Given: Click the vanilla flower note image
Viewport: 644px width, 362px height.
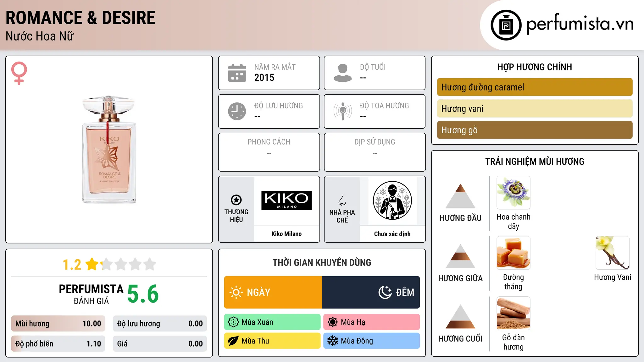Looking at the screenshot, I should [613, 253].
